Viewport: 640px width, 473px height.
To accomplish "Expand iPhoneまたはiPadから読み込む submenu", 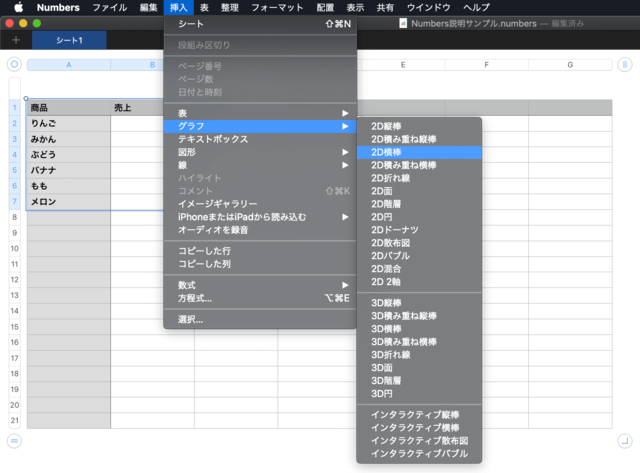I will click(x=260, y=217).
